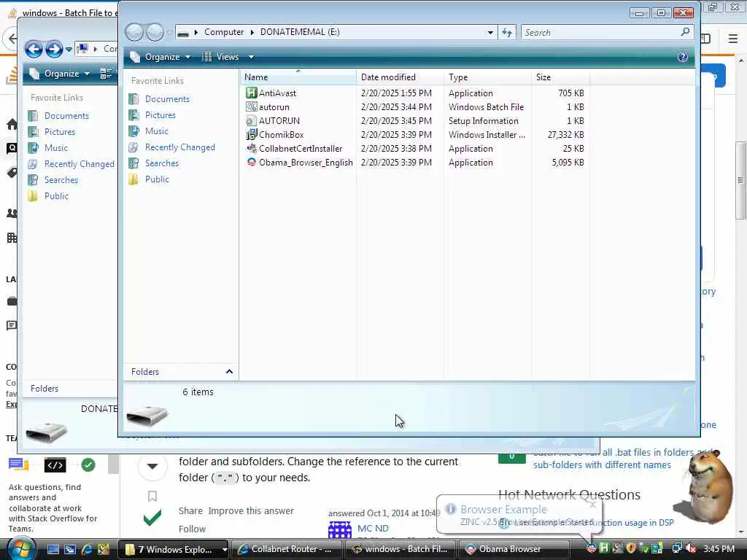Screen dimensions: 747x560
Task: Open Searches icon in front window's sidebar
Action: click(134, 163)
